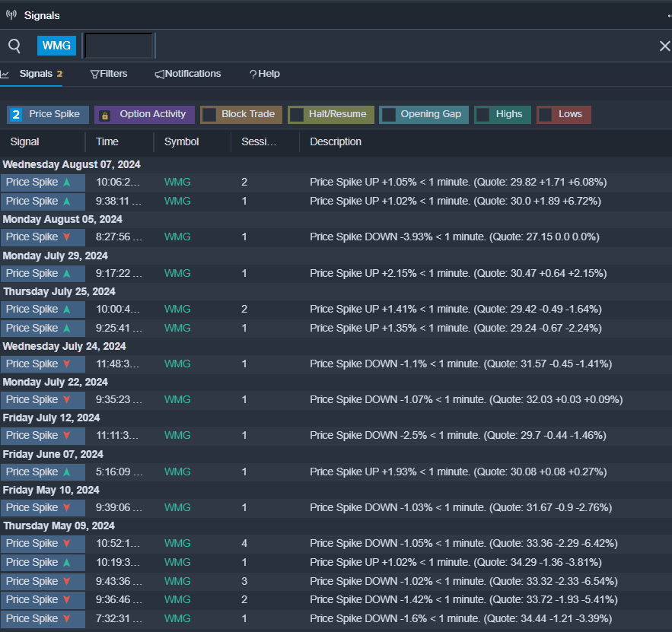672x632 pixels.
Task: Sort by the Symbol column header
Action: pos(181,141)
